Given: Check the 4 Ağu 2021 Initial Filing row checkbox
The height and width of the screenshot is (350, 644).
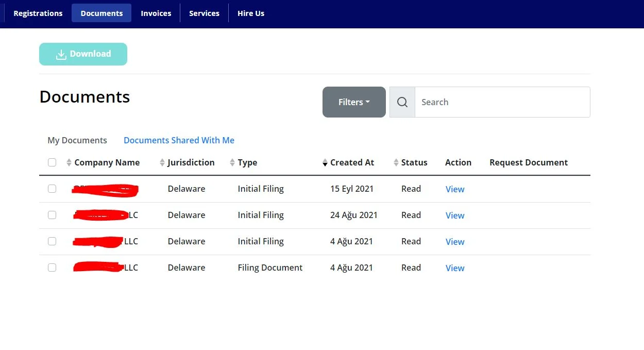Looking at the screenshot, I should coord(52,241).
